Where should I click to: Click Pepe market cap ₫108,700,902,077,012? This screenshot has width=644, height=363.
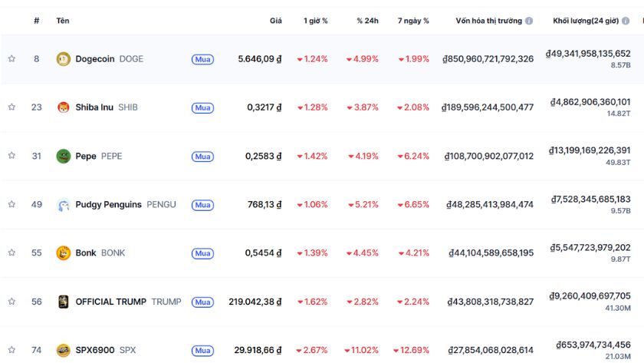click(489, 157)
